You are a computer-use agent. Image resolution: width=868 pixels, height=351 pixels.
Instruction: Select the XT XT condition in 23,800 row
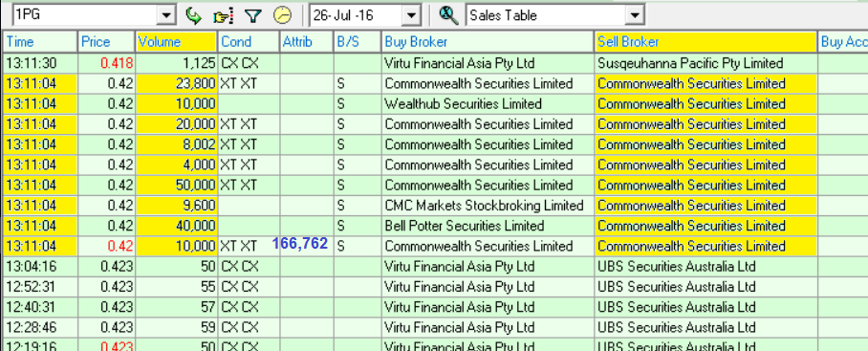tap(248, 83)
